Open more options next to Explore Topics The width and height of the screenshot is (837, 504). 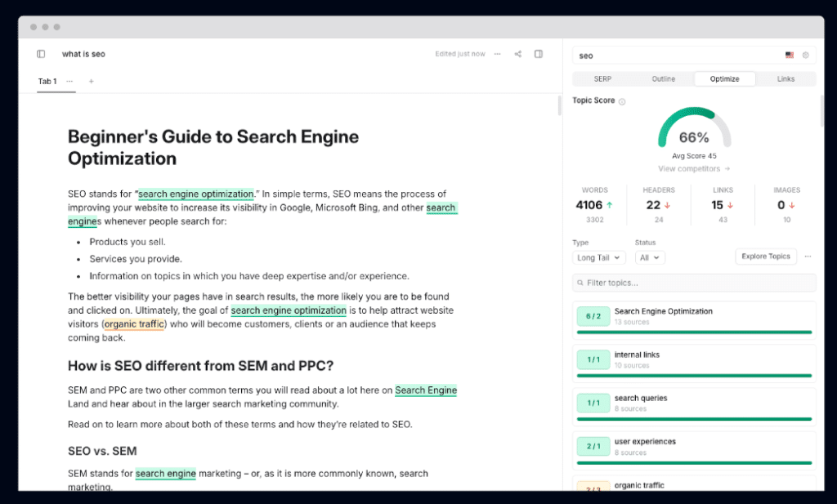808,256
